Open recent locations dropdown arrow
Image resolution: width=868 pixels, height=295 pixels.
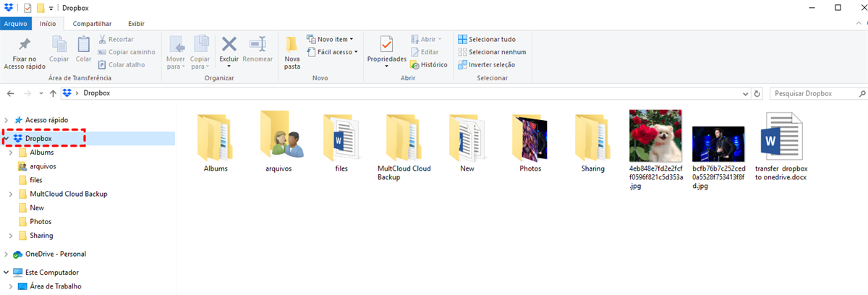pyautogui.click(x=41, y=93)
